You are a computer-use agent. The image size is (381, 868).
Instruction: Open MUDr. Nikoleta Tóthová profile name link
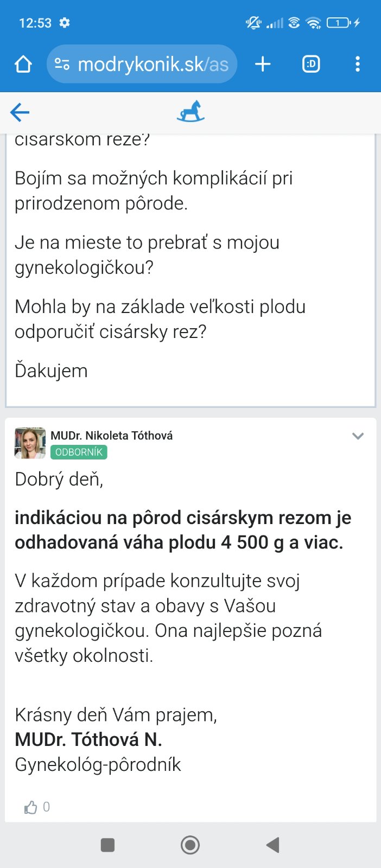(111, 436)
